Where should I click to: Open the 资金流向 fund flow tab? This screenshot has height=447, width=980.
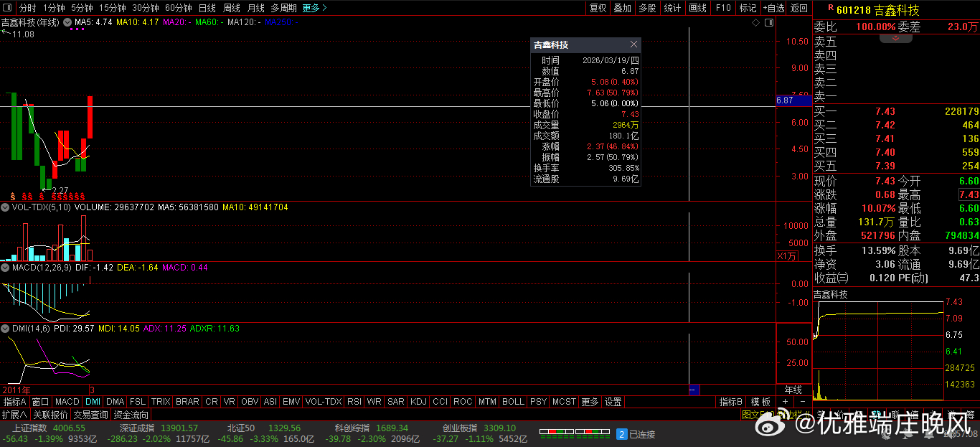point(131,415)
